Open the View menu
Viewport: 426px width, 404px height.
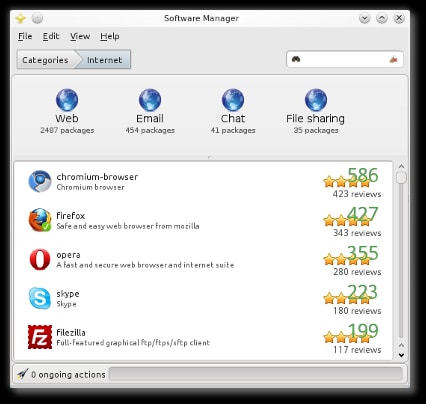pyautogui.click(x=80, y=36)
